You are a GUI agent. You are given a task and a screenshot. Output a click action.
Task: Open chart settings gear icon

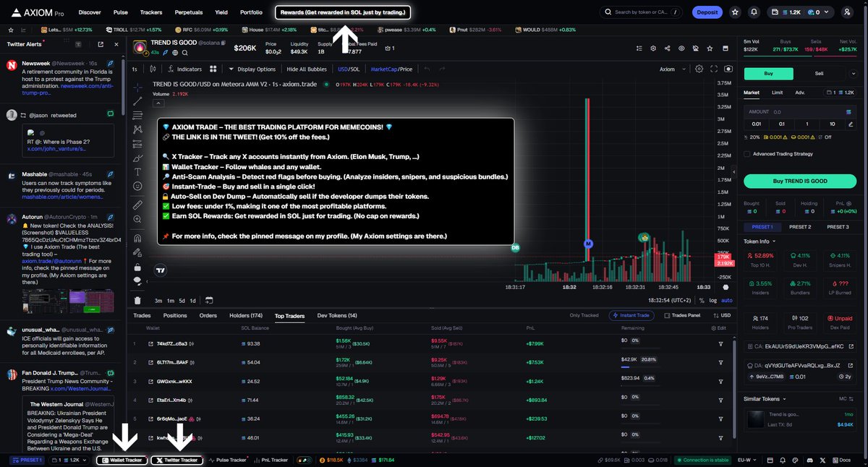coord(699,69)
